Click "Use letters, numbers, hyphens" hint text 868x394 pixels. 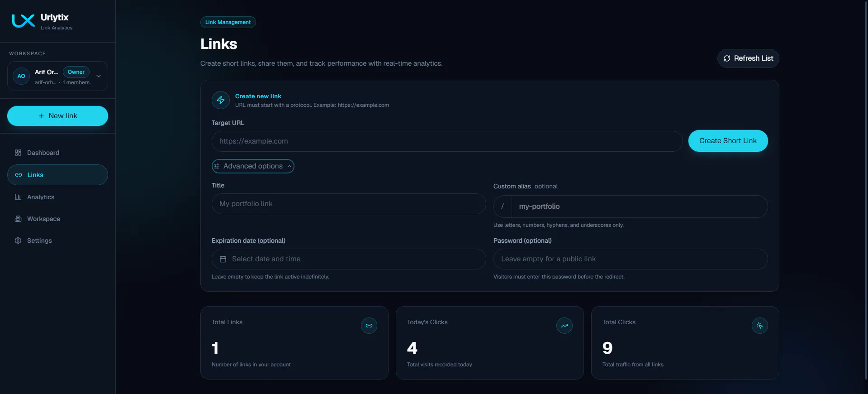pyautogui.click(x=559, y=225)
